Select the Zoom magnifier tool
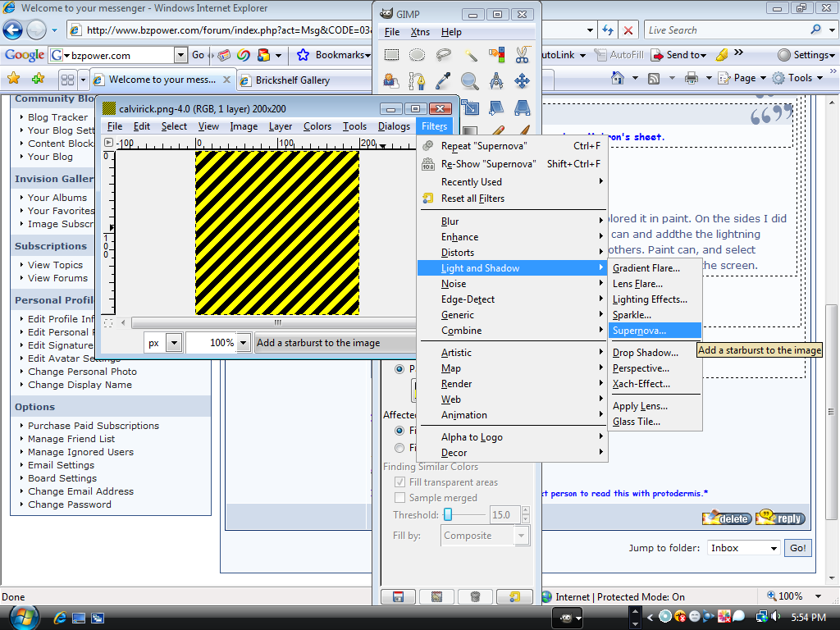The height and width of the screenshot is (630, 840). click(x=470, y=81)
